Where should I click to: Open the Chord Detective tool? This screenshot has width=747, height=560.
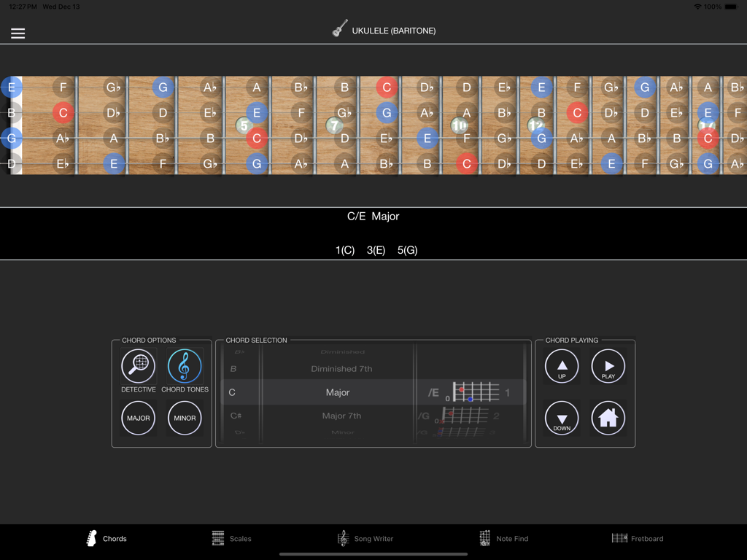click(x=138, y=367)
